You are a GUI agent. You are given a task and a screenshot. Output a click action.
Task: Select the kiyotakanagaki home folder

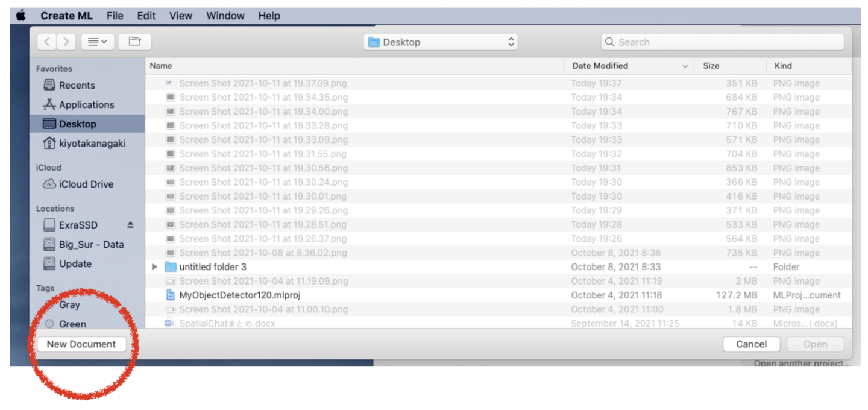click(x=92, y=143)
